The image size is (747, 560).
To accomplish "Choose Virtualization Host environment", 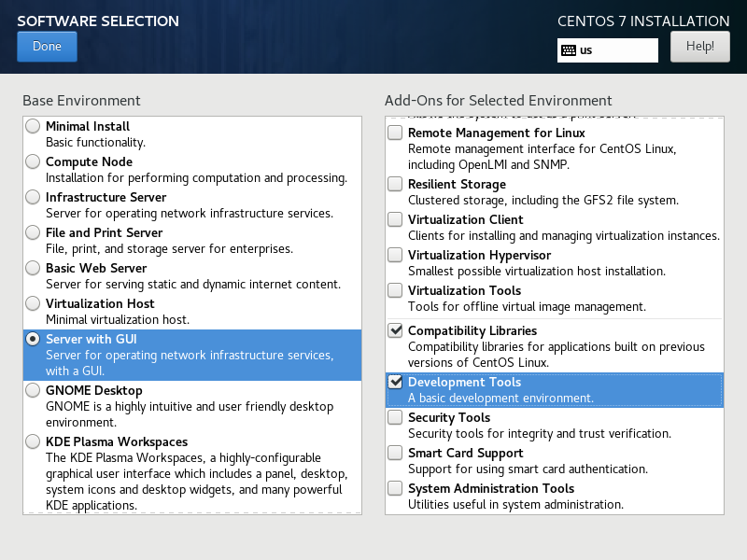I will click(x=34, y=304).
